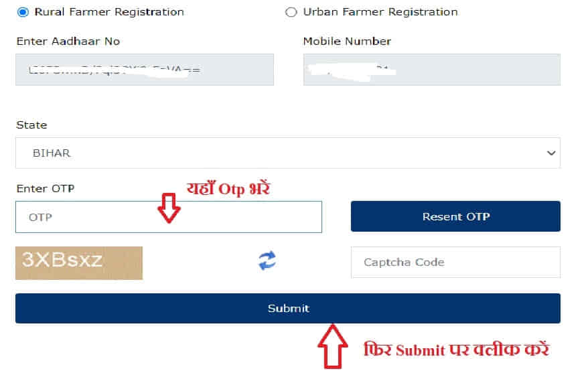Click the red down arrow annotation
588x375 pixels.
(x=169, y=208)
